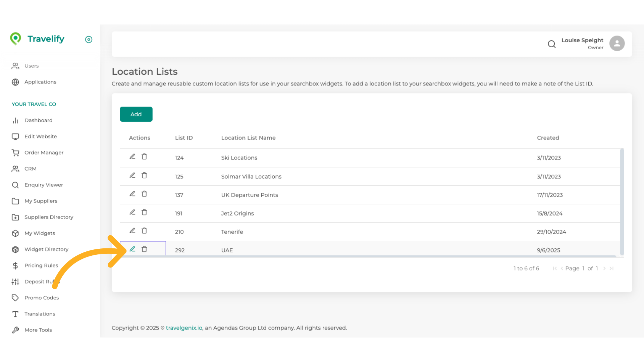This screenshot has height=362, width=644.
Task: Toggle the sidebar collapse circle icon
Action: pos(89,40)
